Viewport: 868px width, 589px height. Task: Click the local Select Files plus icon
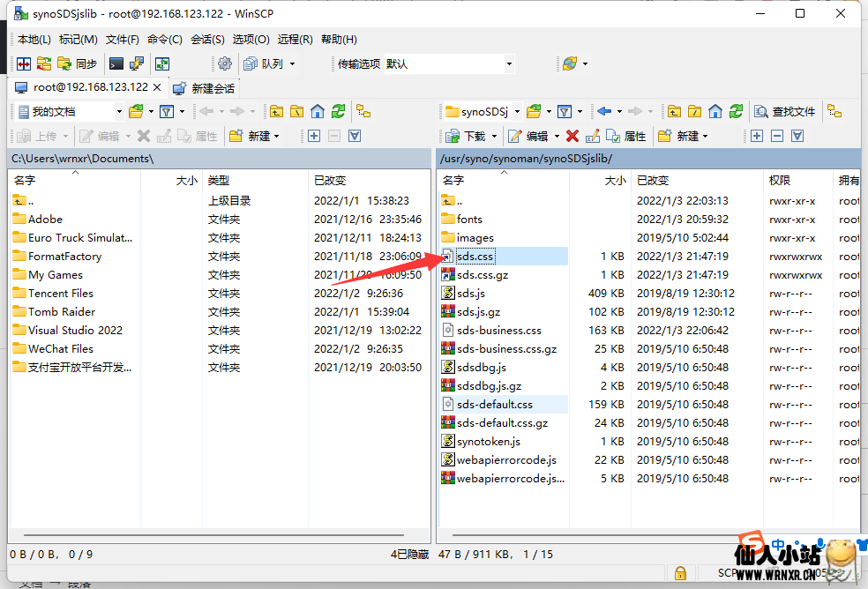[314, 136]
